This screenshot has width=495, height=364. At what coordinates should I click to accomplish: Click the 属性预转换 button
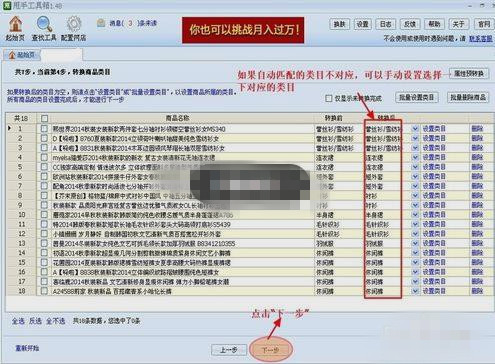click(x=469, y=73)
